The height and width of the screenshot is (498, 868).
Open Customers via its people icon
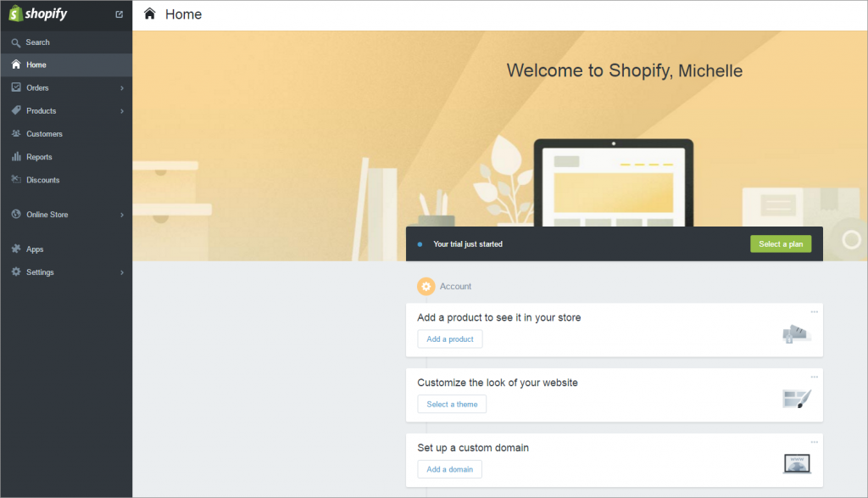(15, 133)
